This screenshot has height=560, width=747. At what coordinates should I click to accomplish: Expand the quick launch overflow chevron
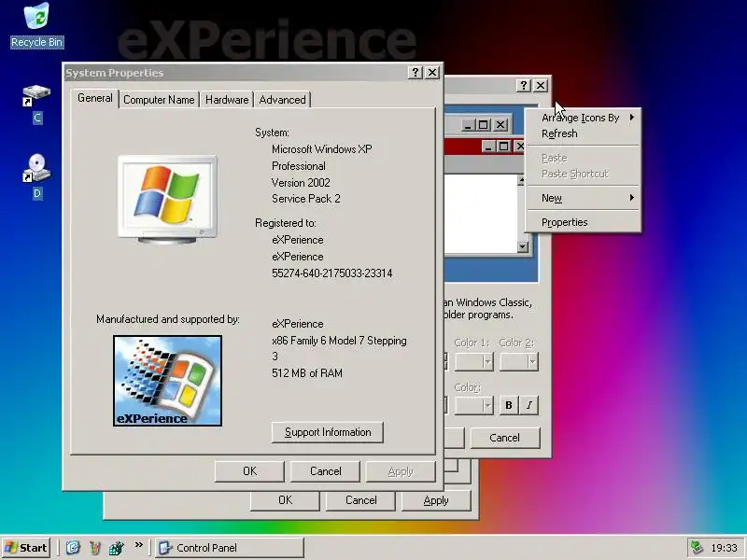tap(138, 545)
